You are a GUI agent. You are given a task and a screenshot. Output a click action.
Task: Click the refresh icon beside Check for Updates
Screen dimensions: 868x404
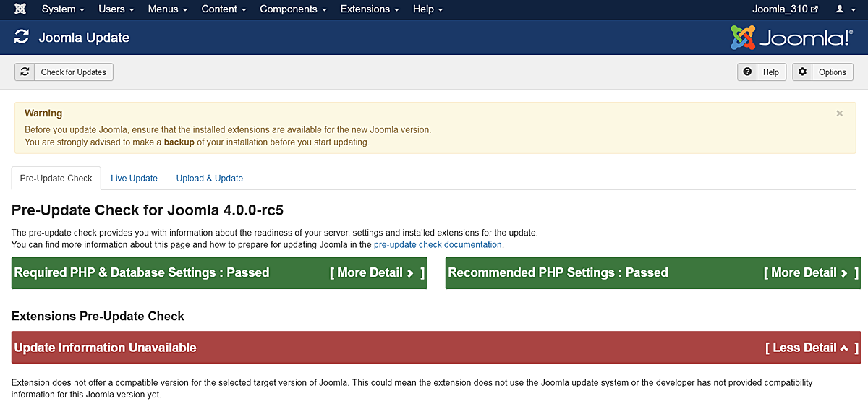[x=25, y=72]
